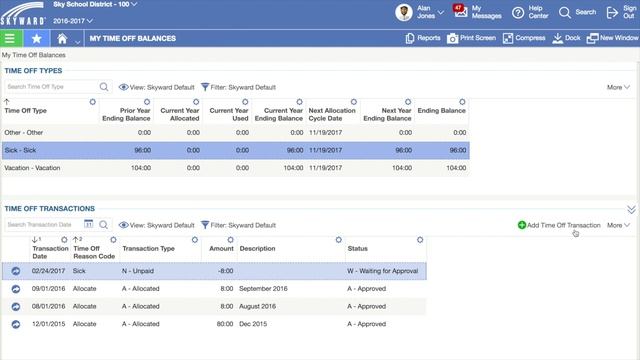Open Filter Skyward Default for Time Off Types

[x=239, y=87]
